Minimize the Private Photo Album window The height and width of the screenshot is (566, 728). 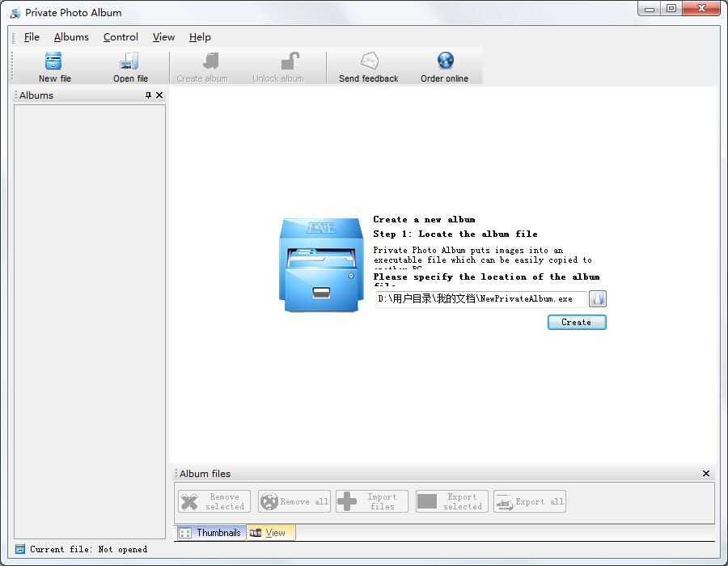[650, 8]
